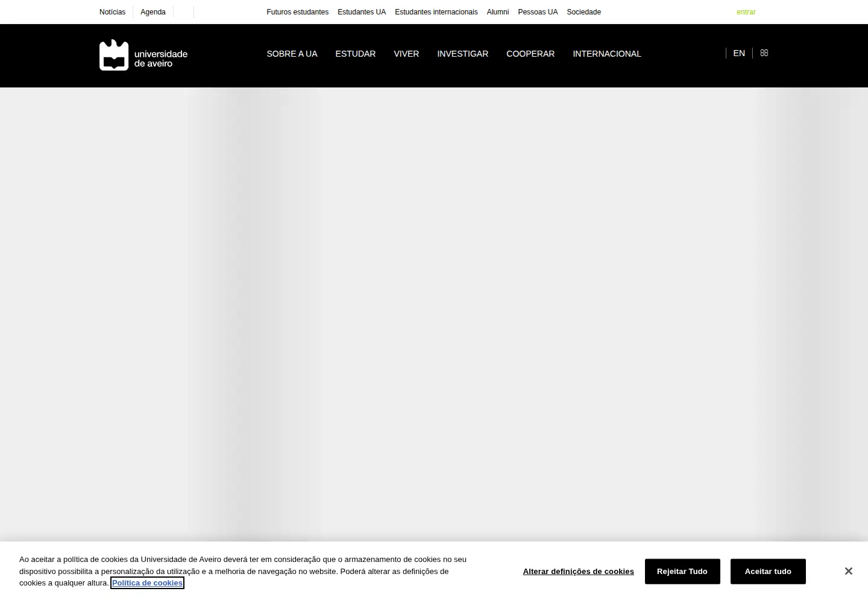Open the INVESTIGAR menu

click(x=463, y=54)
